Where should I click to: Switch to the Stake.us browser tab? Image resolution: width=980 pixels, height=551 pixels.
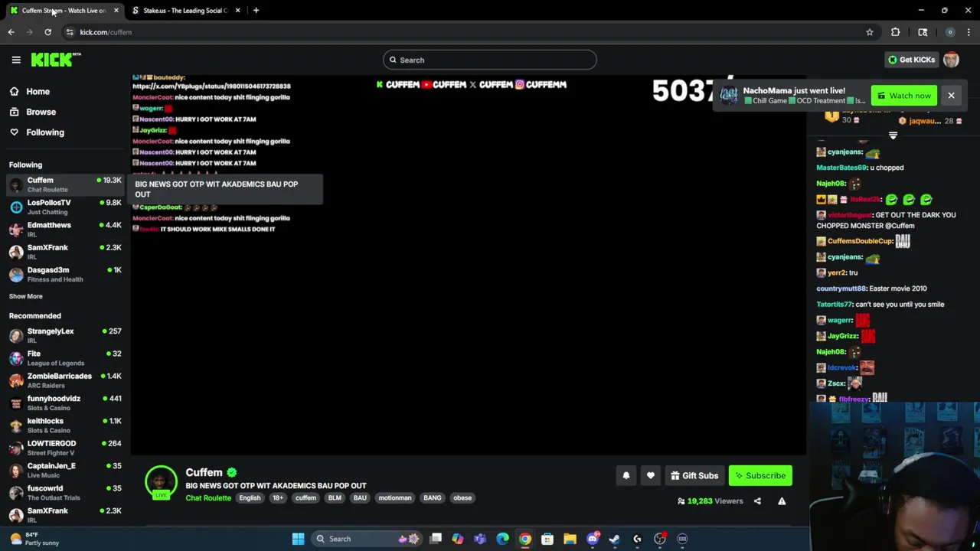(x=185, y=11)
